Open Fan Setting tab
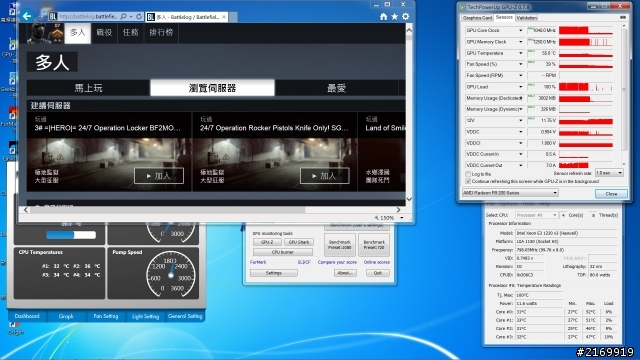Image resolution: width=640 pixels, height=360 pixels. tap(105, 316)
